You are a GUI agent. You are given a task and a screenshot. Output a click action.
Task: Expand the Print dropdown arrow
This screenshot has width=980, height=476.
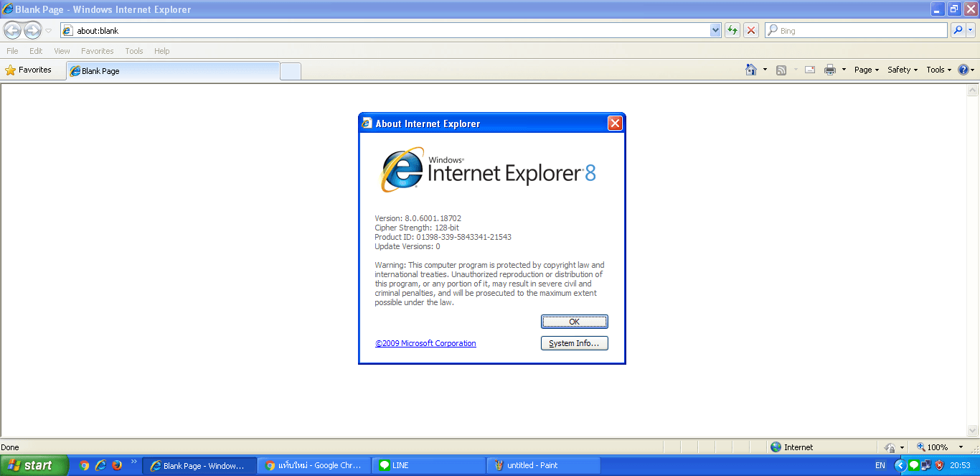tap(844, 70)
